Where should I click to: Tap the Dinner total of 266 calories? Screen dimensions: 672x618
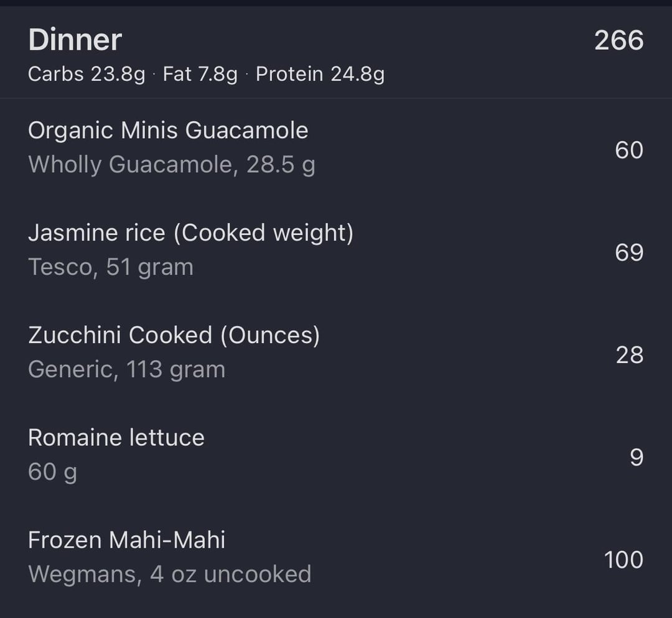pos(618,40)
